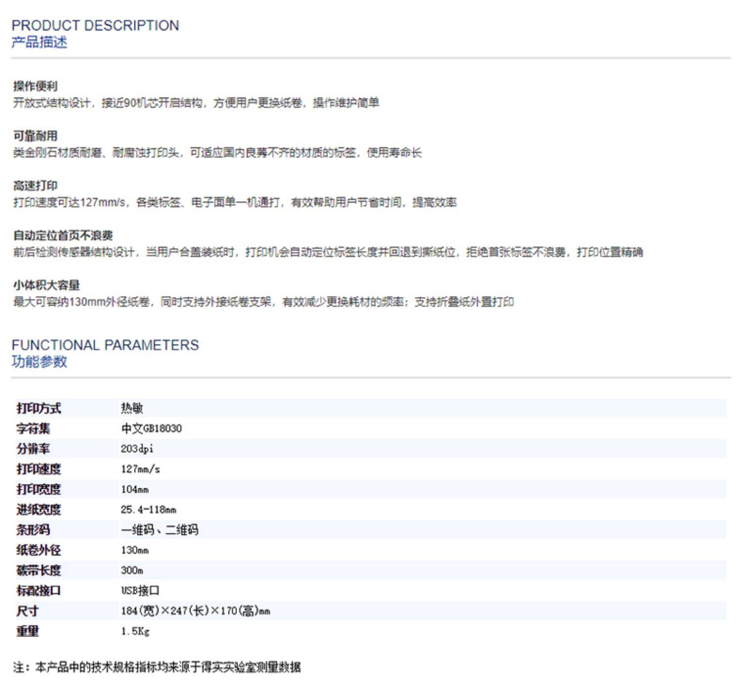
Task: Click the "打印方式" row label
Action: [x=39, y=408]
